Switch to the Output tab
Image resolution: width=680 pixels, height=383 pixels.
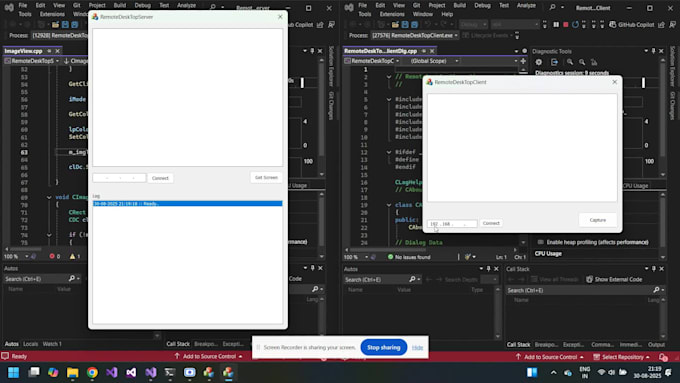point(656,344)
